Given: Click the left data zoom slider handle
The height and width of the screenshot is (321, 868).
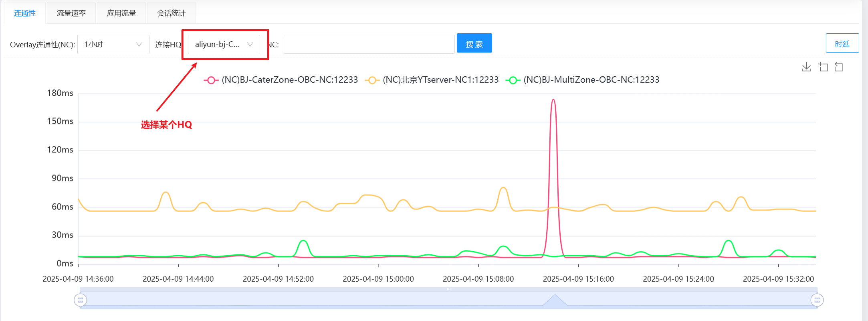Looking at the screenshot, I should [x=81, y=300].
